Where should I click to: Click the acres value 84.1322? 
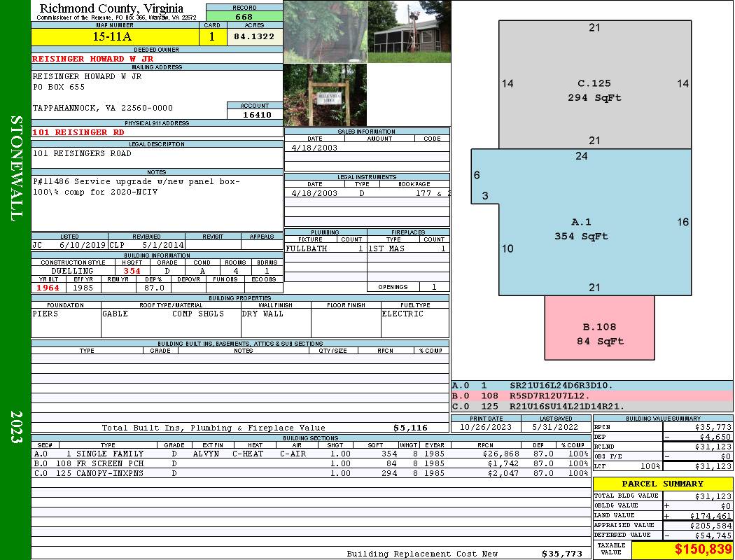click(255, 36)
